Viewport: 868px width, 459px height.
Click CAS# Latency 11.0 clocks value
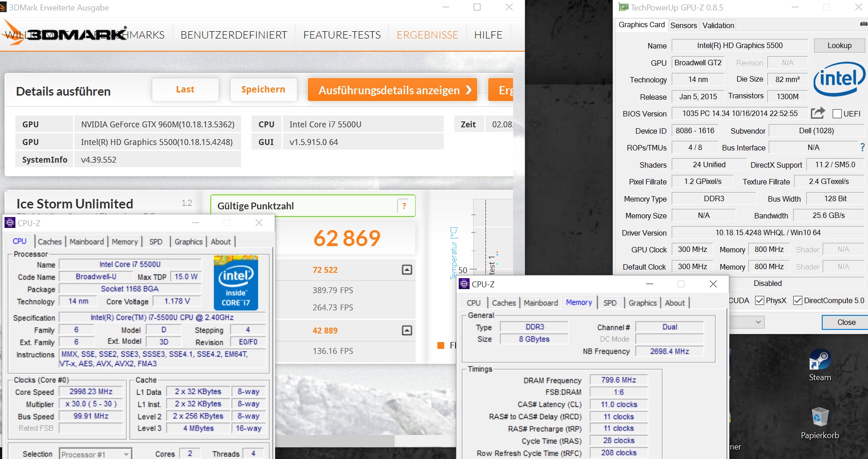[619, 404]
